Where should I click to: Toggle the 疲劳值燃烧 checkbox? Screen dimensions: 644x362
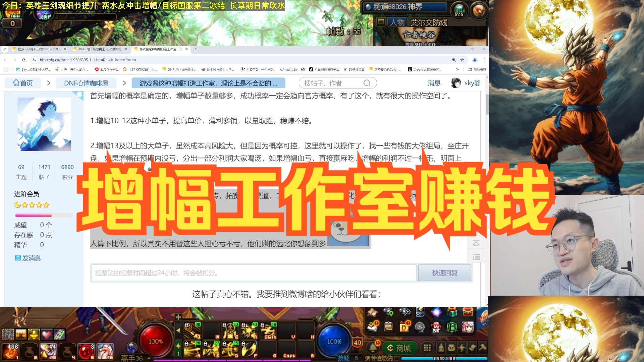pyautogui.click(x=397, y=358)
